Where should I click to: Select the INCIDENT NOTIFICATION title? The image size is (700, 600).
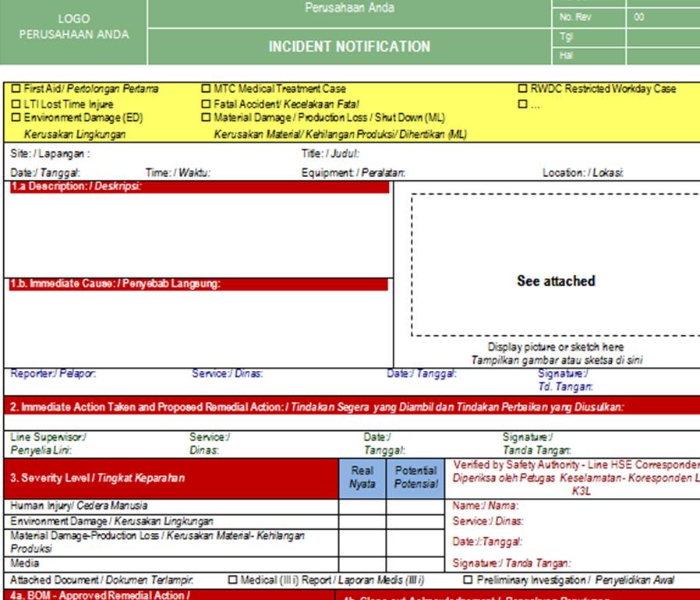349,47
